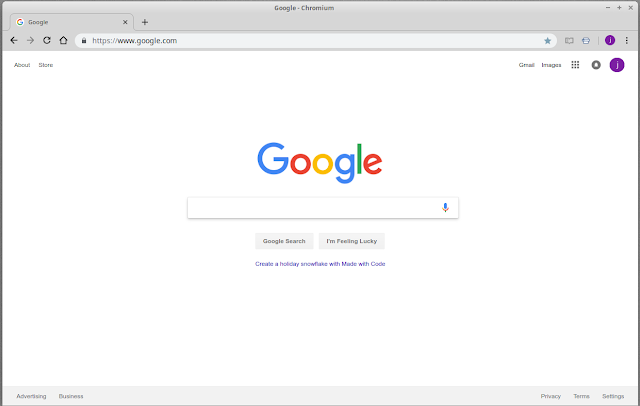Viewport: 640px width, 406px height.
Task: Open the About link
Action: tap(22, 65)
